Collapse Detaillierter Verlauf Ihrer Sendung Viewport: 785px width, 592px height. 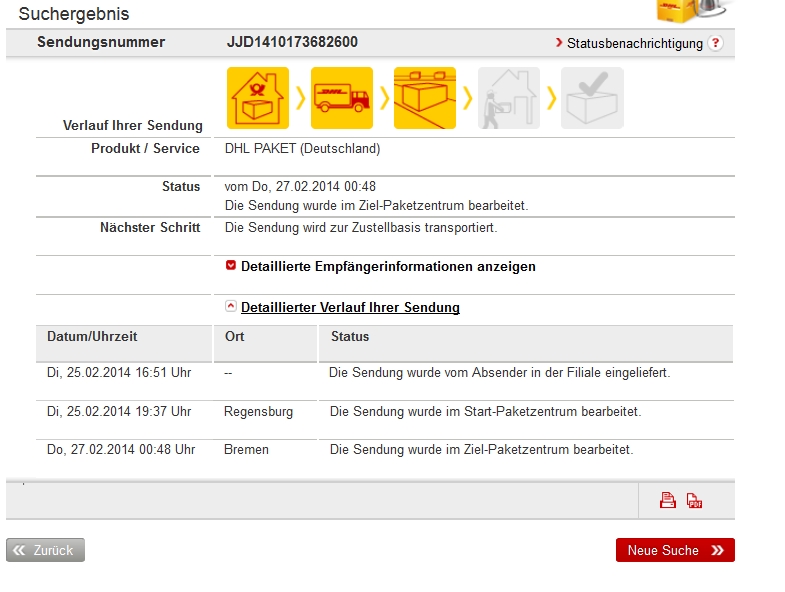(x=350, y=308)
